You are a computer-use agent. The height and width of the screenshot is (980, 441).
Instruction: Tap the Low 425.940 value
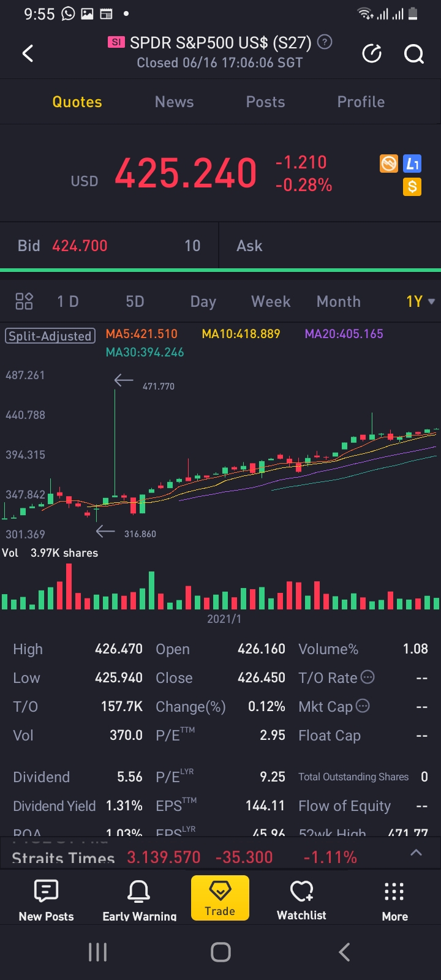(x=119, y=677)
